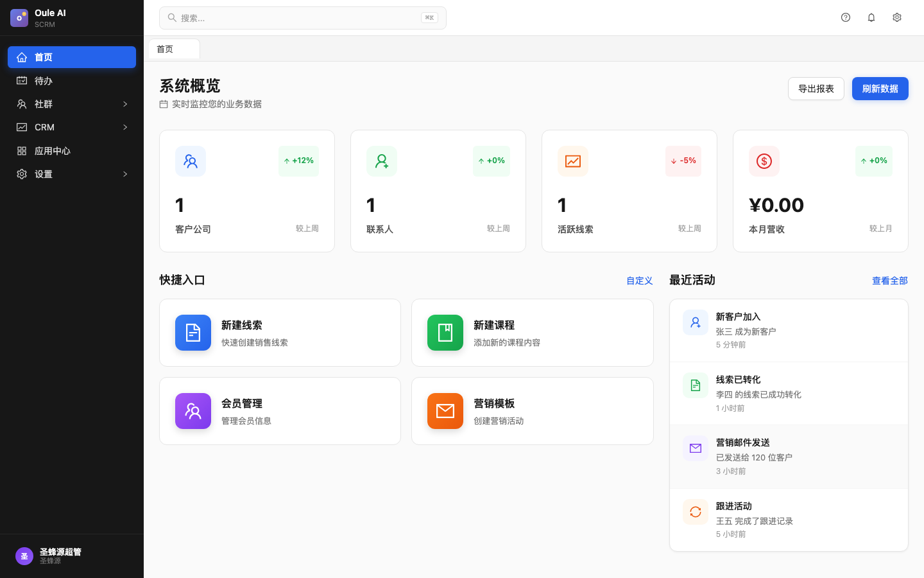Click the 营销邮件发送 activity mail icon
This screenshot has width=924, height=578.
696,448
